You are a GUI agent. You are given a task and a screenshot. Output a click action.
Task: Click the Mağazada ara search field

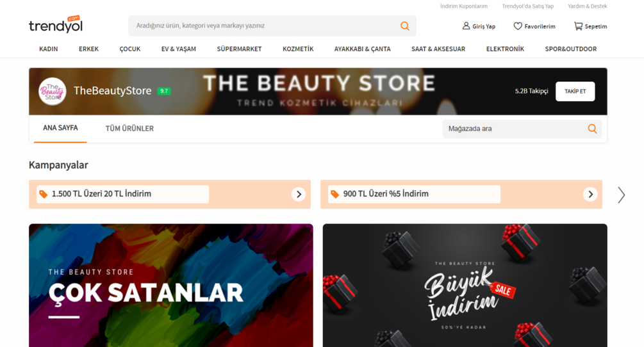pos(522,129)
